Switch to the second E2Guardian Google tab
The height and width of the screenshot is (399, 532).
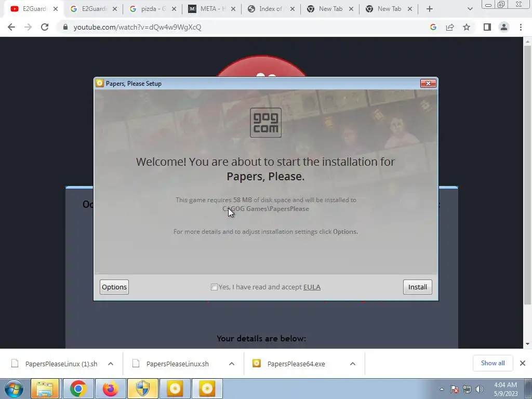click(94, 9)
